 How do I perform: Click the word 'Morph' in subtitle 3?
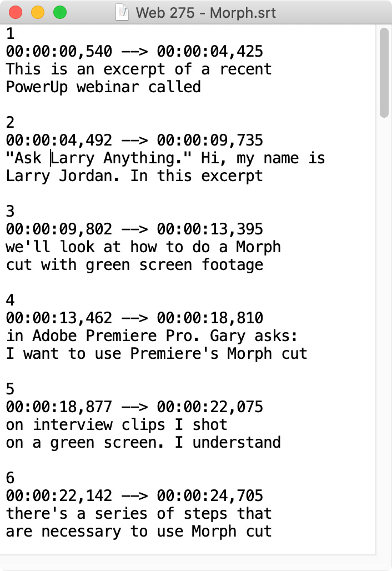pos(258,247)
